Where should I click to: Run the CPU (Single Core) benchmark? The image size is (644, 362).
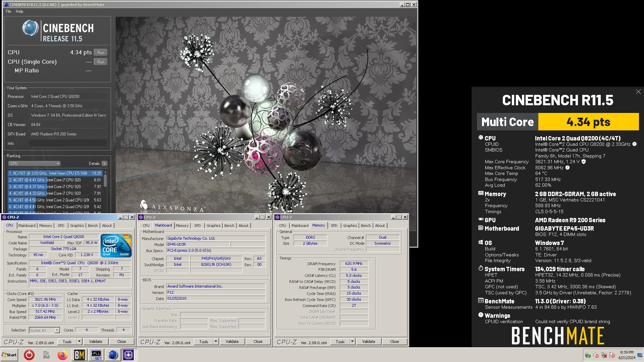coord(101,62)
